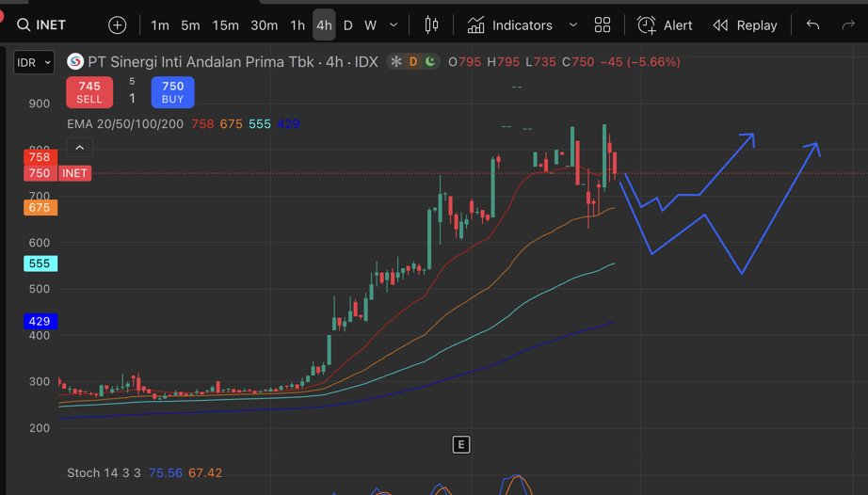Open the candlestick chart type selector
The width and height of the screenshot is (868, 495).
pos(431,24)
